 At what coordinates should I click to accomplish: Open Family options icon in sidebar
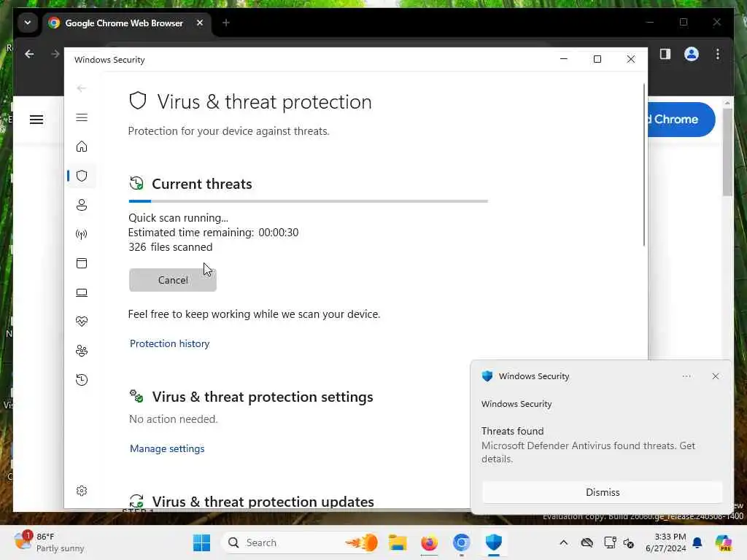(x=82, y=351)
